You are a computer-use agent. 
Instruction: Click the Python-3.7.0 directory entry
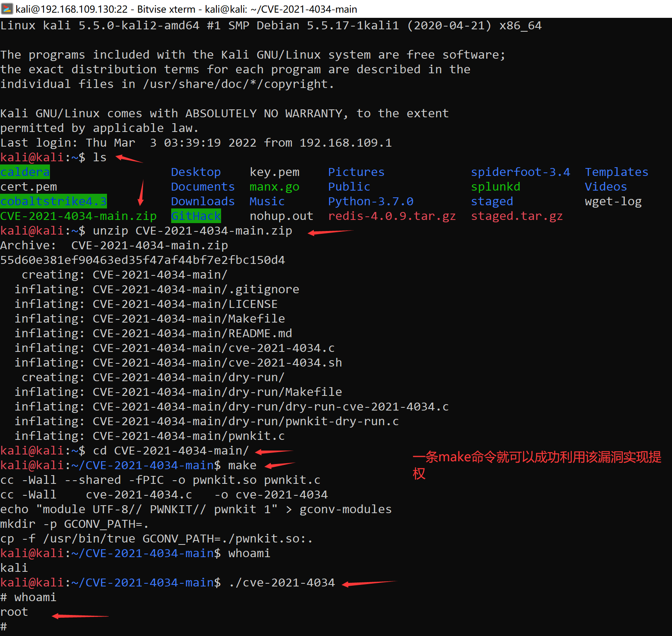pyautogui.click(x=370, y=201)
